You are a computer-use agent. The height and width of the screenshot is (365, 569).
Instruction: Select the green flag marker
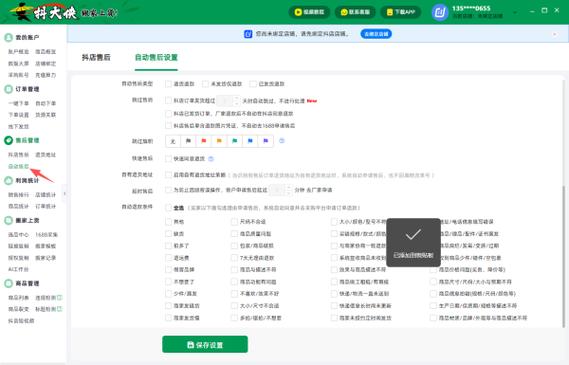point(235,141)
